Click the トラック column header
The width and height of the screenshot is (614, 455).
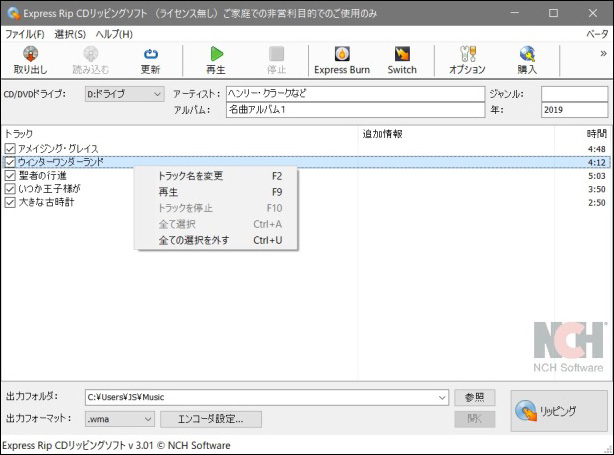19,134
